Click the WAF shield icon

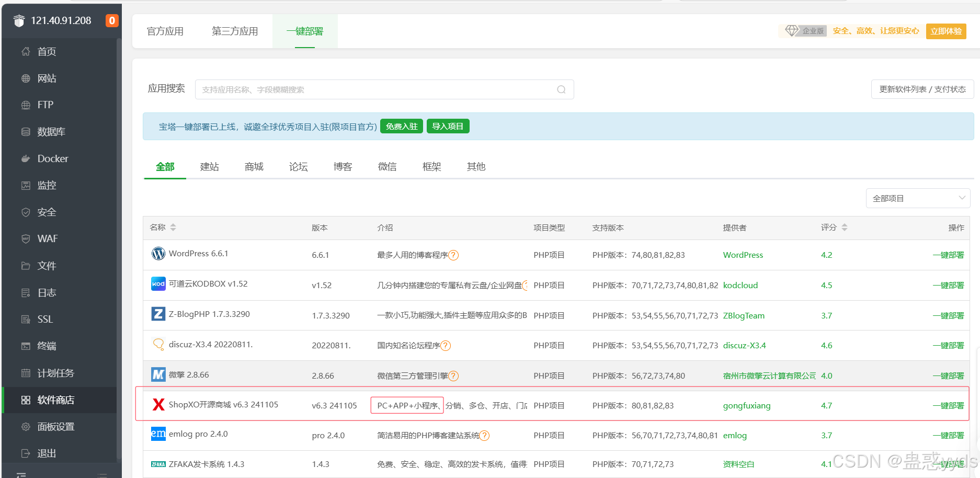click(26, 238)
